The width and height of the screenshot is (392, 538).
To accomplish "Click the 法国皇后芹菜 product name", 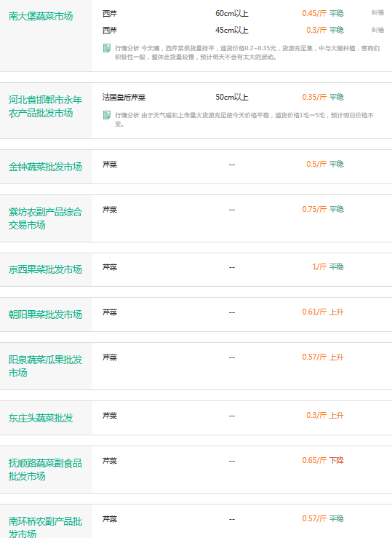I will coord(124,98).
